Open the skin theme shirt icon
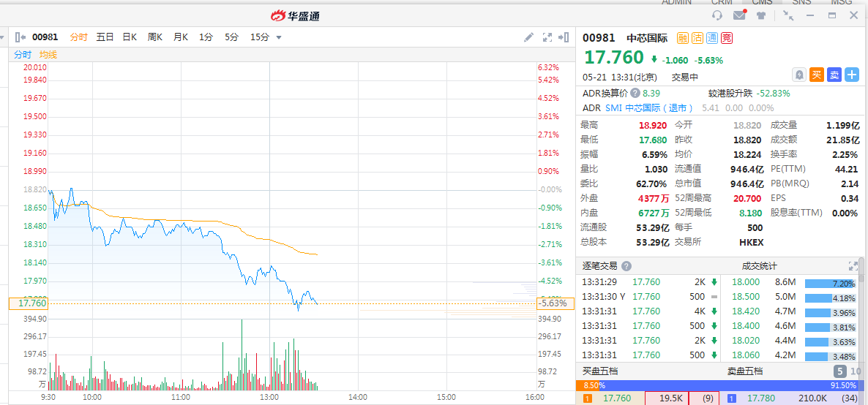This screenshot has height=405, width=868. 762,15
